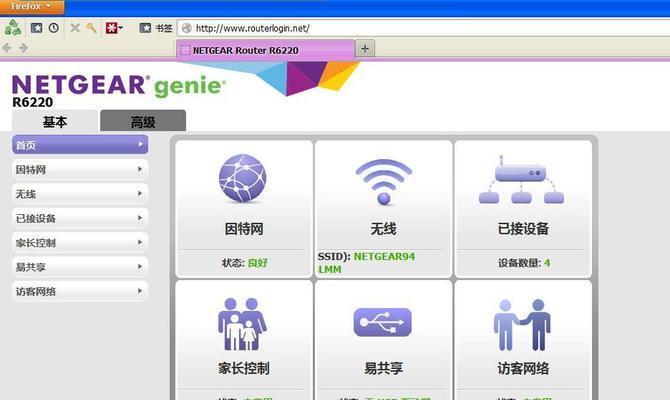Select 首页 in the sidebar
The height and width of the screenshot is (400, 670).
click(x=80, y=145)
